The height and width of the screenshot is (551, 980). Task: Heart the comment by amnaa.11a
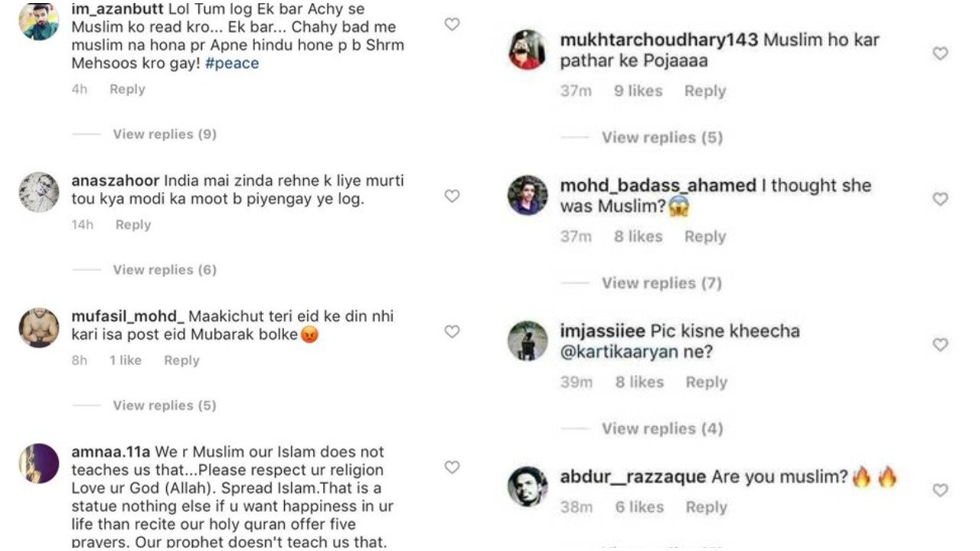(x=452, y=467)
